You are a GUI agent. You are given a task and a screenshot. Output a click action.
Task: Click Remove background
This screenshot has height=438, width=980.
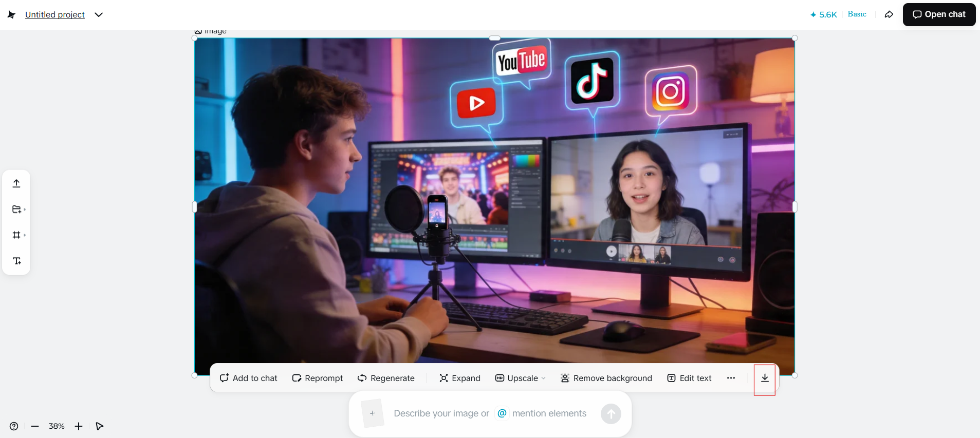point(606,378)
